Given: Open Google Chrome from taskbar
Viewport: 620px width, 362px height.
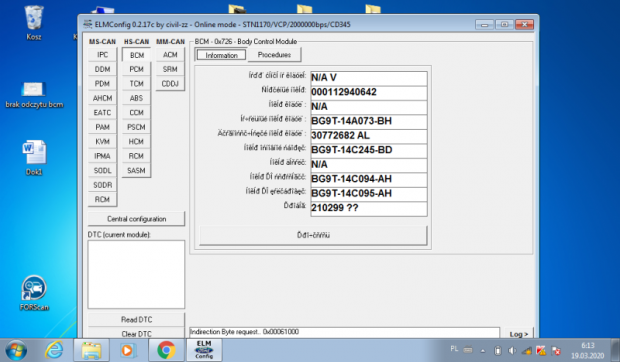Looking at the screenshot, I should click(x=166, y=350).
